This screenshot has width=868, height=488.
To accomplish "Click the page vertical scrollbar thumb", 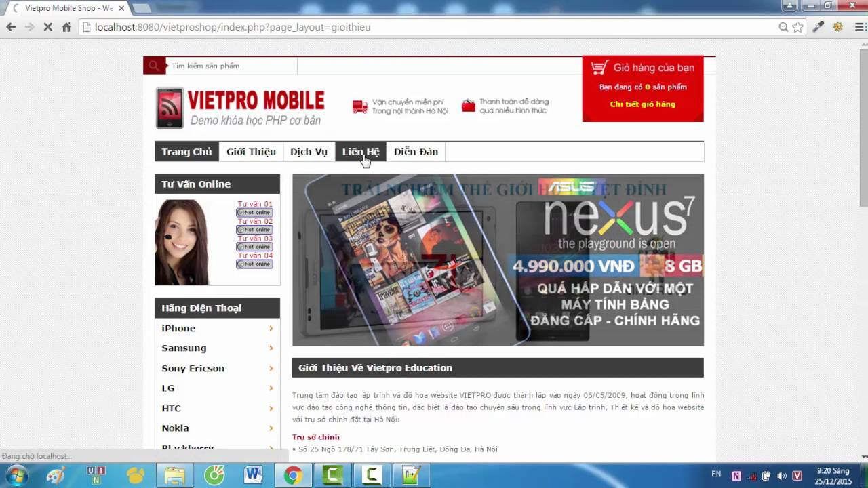I will [863, 127].
